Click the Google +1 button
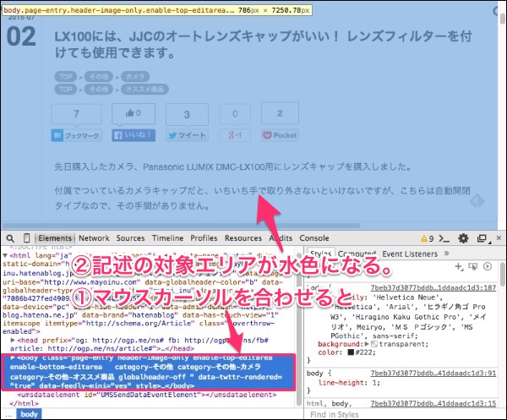This screenshot has height=420, width=507. click(235, 135)
